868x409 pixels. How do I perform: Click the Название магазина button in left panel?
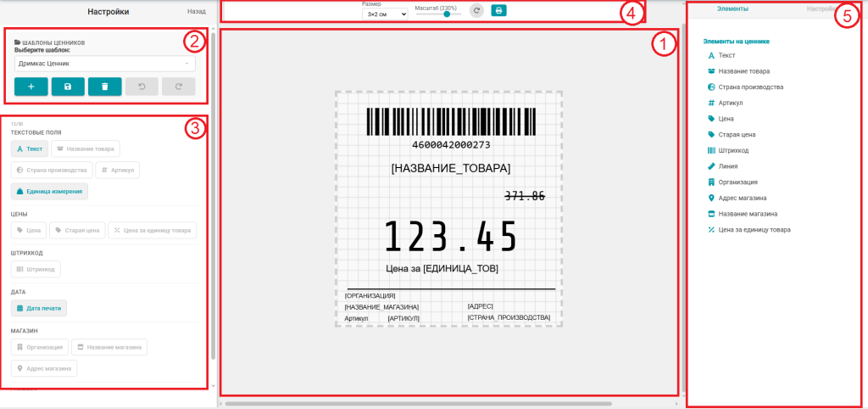(x=109, y=348)
